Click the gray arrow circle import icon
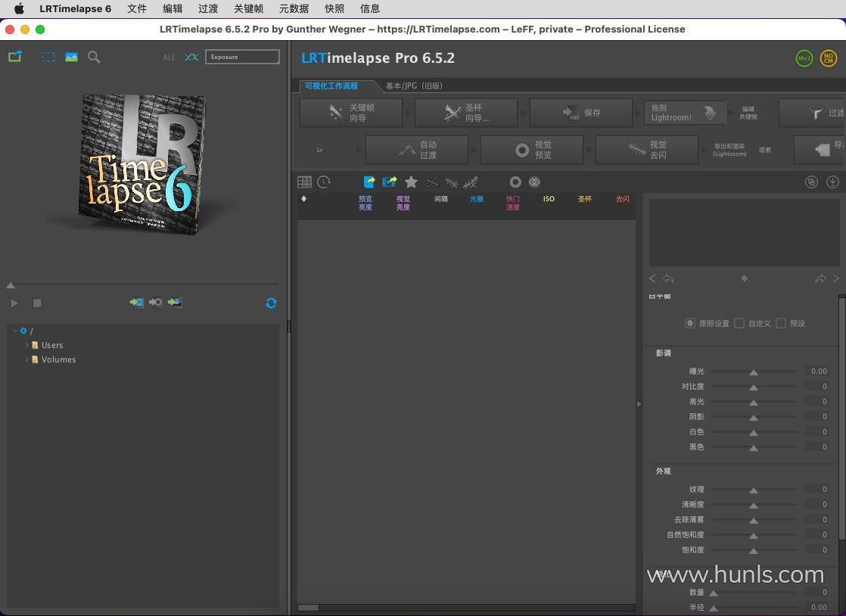The height and width of the screenshot is (616, 846). [155, 303]
